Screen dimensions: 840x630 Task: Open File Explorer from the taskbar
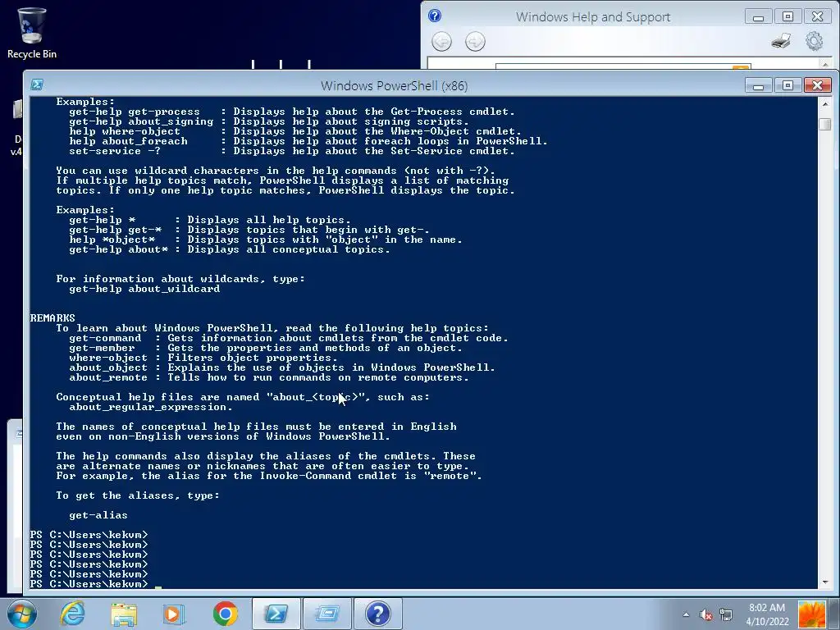124,614
